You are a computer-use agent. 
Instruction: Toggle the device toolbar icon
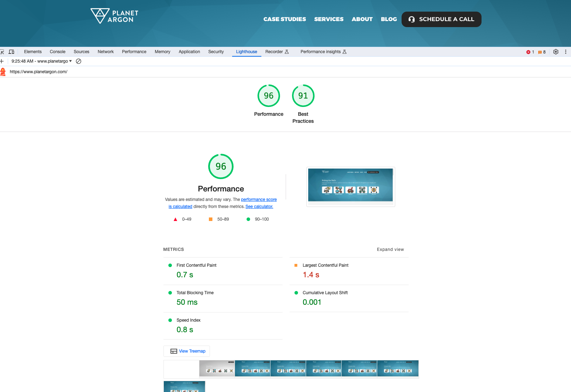[x=12, y=52]
